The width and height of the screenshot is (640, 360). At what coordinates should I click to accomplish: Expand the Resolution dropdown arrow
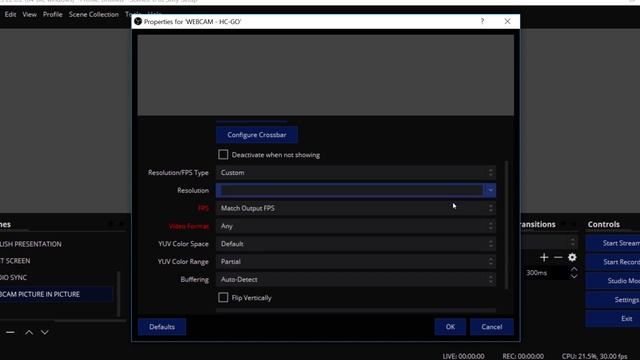(490, 190)
